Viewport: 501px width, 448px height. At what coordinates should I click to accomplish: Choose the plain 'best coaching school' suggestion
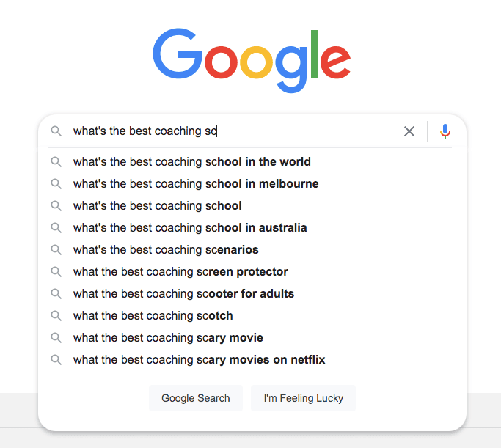(x=157, y=206)
